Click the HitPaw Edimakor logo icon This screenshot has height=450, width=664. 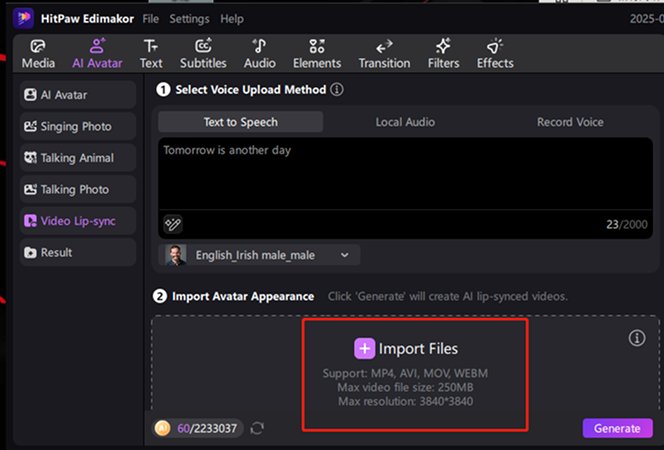pyautogui.click(x=23, y=18)
